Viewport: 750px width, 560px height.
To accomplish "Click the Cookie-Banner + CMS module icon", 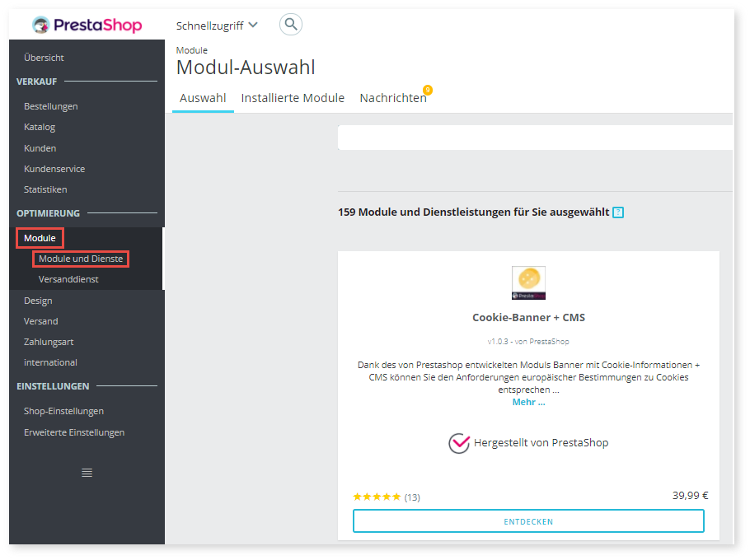I will (x=528, y=282).
